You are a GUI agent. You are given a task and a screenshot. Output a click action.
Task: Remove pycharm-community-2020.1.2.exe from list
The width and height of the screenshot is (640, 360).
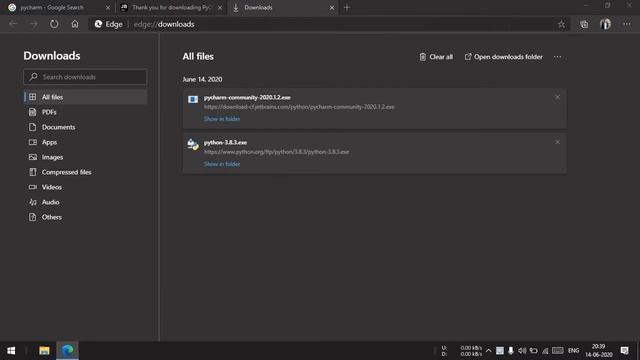[x=557, y=97]
